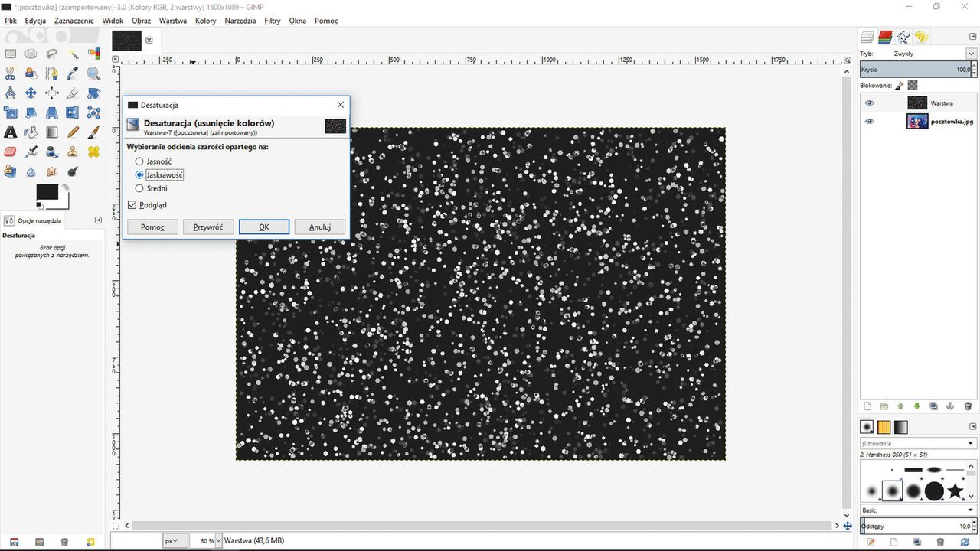Open the px unit dropdown in status bar

[174, 541]
